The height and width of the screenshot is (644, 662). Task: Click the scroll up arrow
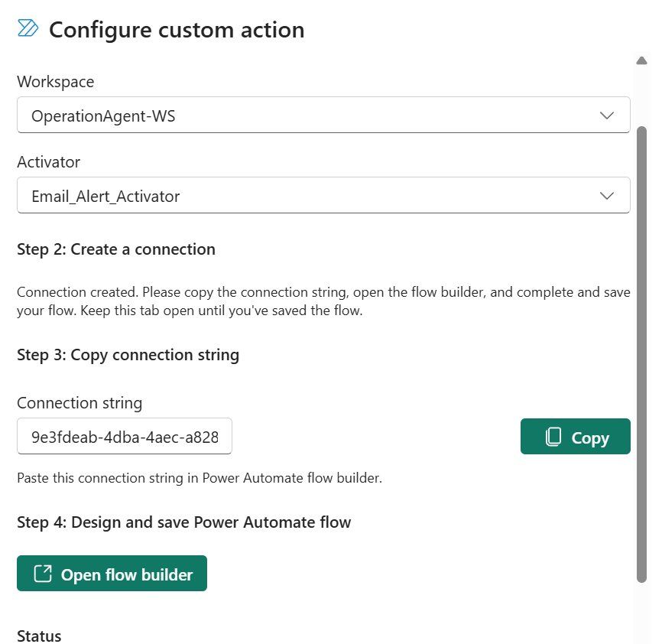click(641, 60)
